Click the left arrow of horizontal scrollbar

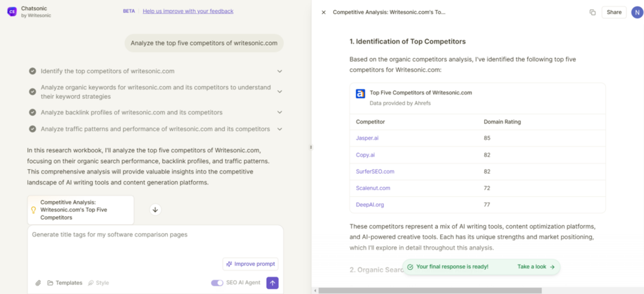[x=315, y=291]
